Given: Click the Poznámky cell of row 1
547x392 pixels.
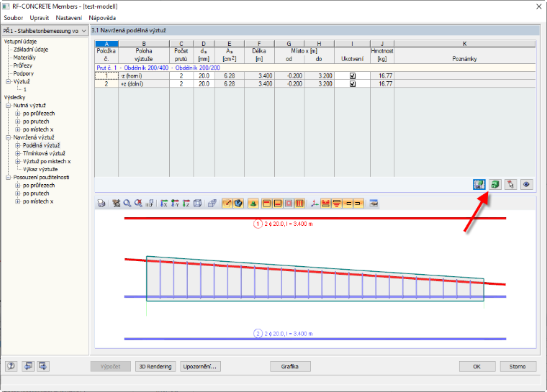Looking at the screenshot, I should pyautogui.click(x=465, y=76).
